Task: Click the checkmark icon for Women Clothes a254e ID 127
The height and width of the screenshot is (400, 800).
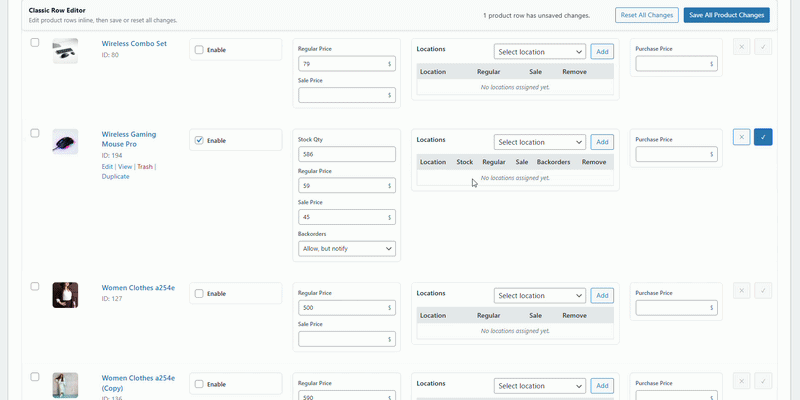Action: pyautogui.click(x=763, y=290)
